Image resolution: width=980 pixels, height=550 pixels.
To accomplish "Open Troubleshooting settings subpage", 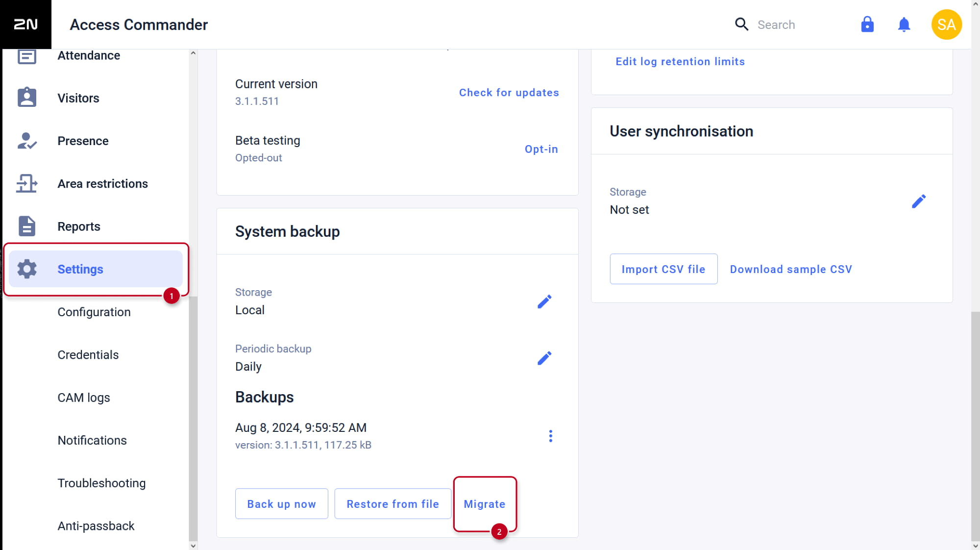I will click(x=101, y=483).
